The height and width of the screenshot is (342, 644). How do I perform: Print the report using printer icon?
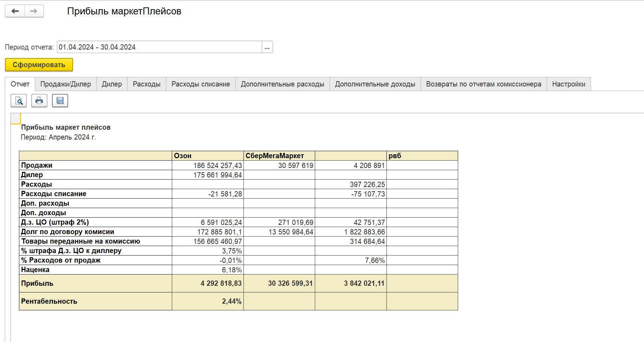pyautogui.click(x=39, y=101)
